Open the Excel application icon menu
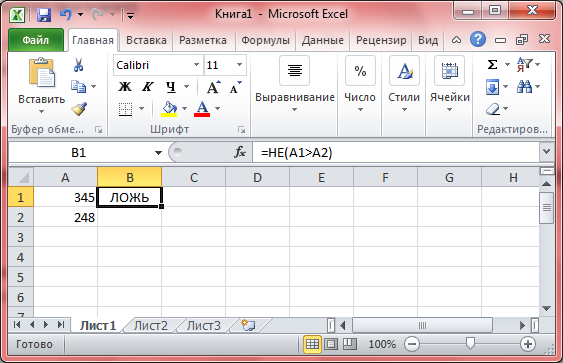Image resolution: width=563 pixels, height=363 pixels. point(17,15)
